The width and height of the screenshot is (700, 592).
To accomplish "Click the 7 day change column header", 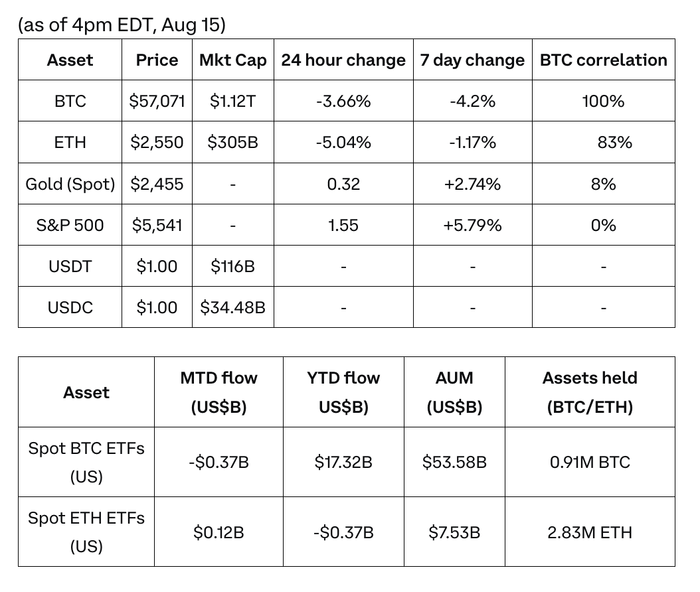I will [x=472, y=60].
